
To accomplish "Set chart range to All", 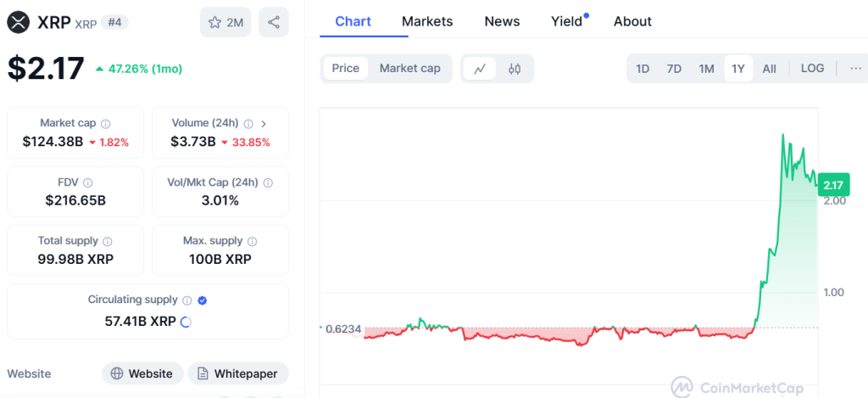I will pos(770,69).
